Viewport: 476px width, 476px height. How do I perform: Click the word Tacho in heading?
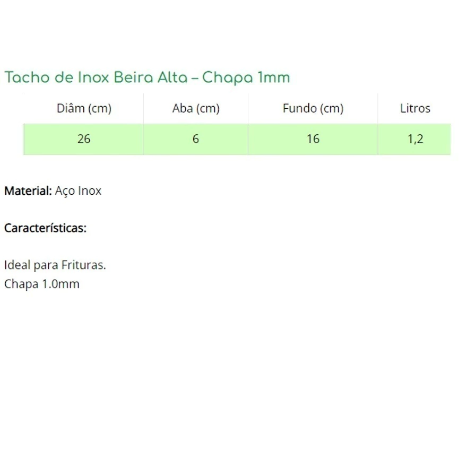27,77
